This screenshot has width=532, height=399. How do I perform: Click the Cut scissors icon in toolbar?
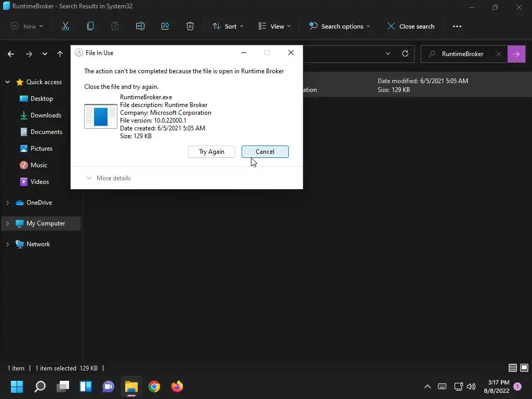[x=65, y=26]
